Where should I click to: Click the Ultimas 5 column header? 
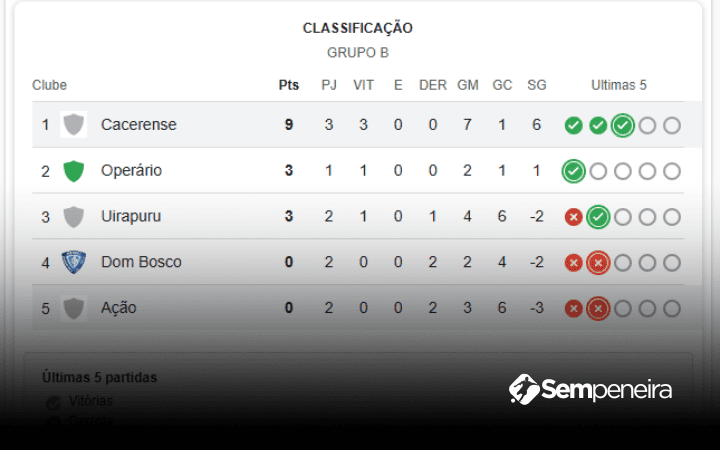click(x=618, y=85)
